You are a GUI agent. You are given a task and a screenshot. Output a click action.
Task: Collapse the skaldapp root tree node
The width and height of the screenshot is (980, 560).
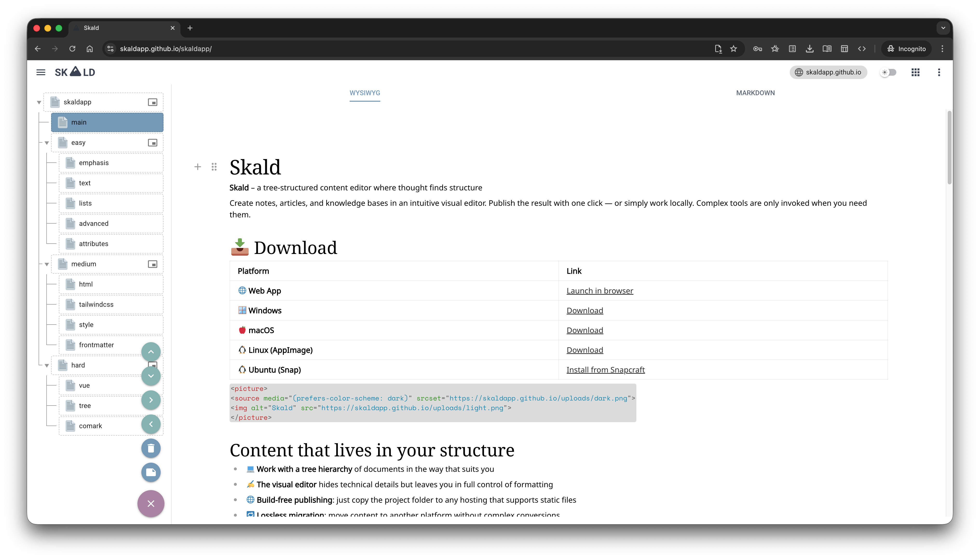pos(39,102)
